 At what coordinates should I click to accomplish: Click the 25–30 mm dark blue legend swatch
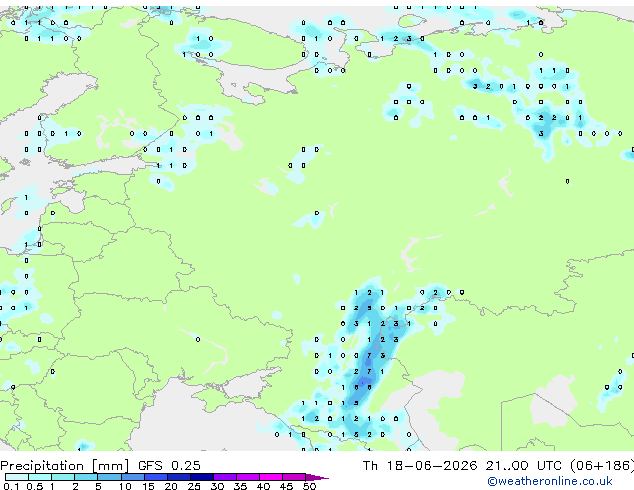click(x=202, y=477)
